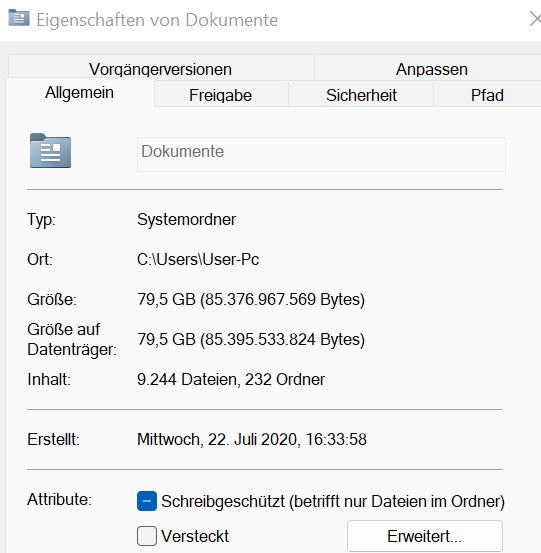This screenshot has height=553, width=541.
Task: Click the small folder icon in title bar
Action: (19, 18)
